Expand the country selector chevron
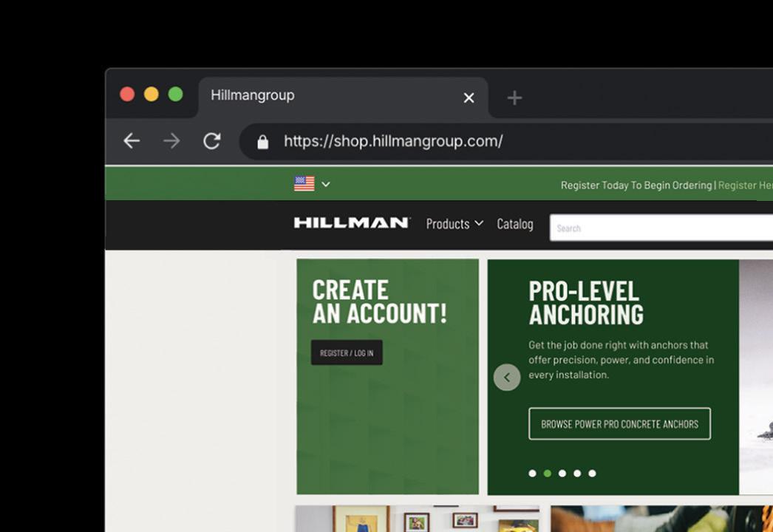This screenshot has height=532, width=773. click(326, 184)
